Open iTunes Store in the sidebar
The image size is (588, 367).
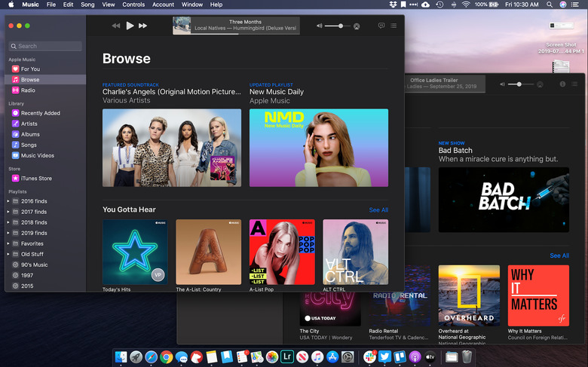pyautogui.click(x=36, y=179)
